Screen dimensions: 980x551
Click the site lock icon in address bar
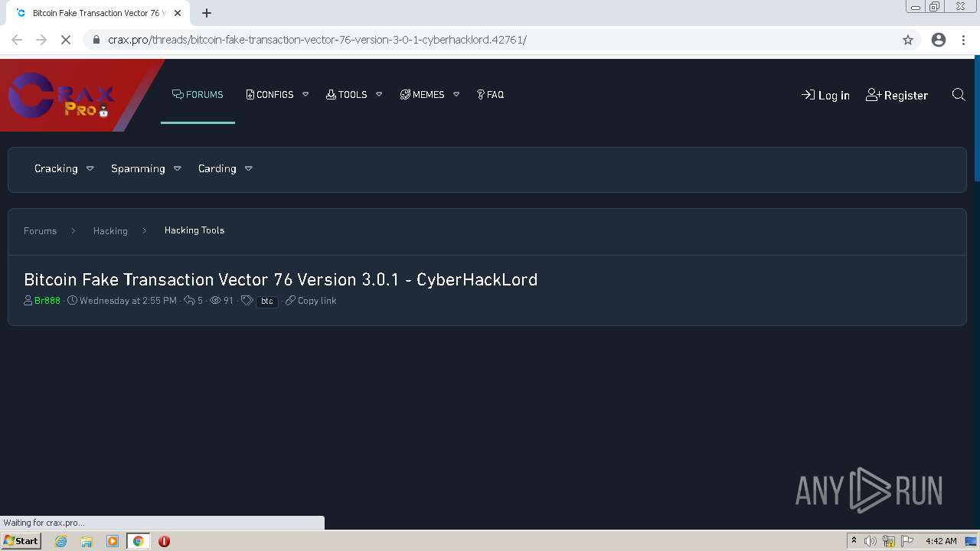pyautogui.click(x=96, y=40)
